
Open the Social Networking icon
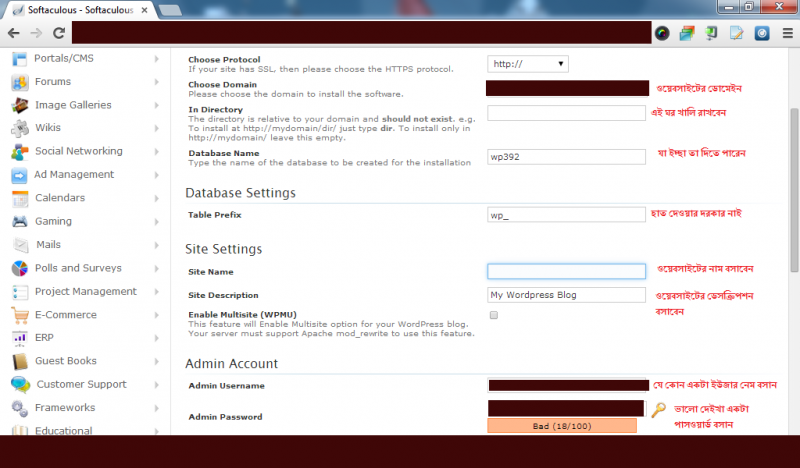(19, 152)
